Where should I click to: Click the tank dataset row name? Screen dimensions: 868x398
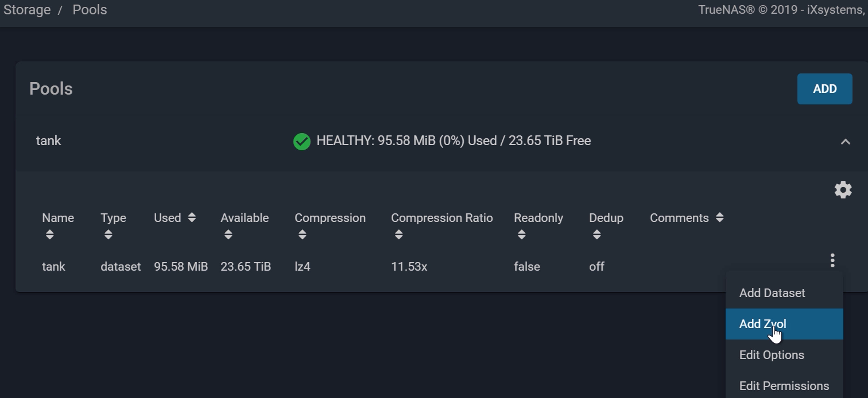[53, 267]
